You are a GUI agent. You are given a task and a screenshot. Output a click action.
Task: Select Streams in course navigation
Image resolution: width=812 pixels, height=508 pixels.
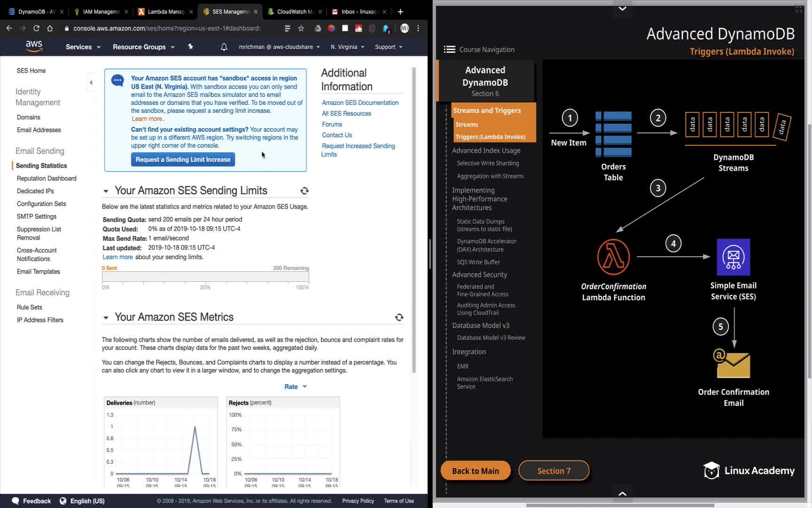tap(466, 125)
